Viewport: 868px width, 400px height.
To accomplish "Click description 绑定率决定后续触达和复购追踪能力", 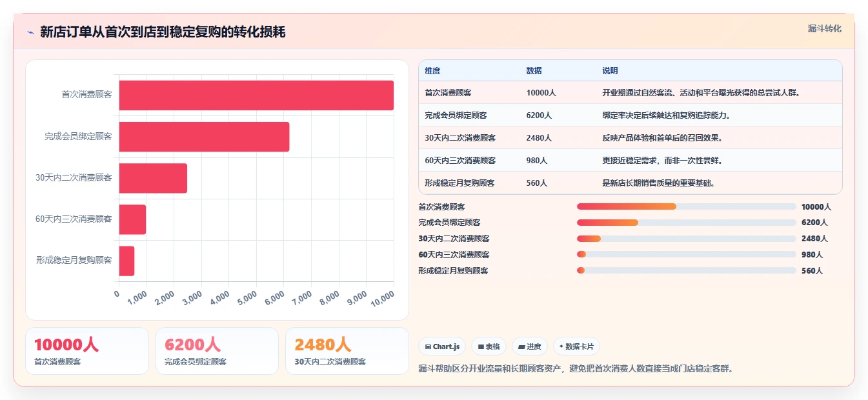I will point(666,115).
